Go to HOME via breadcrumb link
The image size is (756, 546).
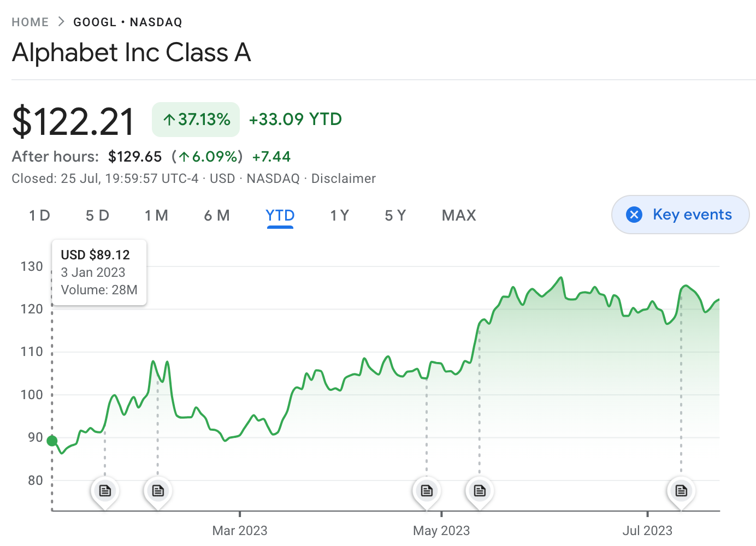point(30,22)
